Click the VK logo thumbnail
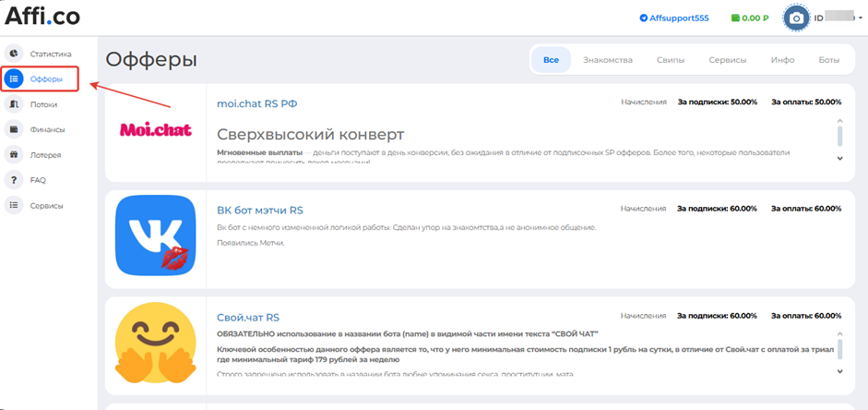The image size is (868, 410). pos(156,236)
